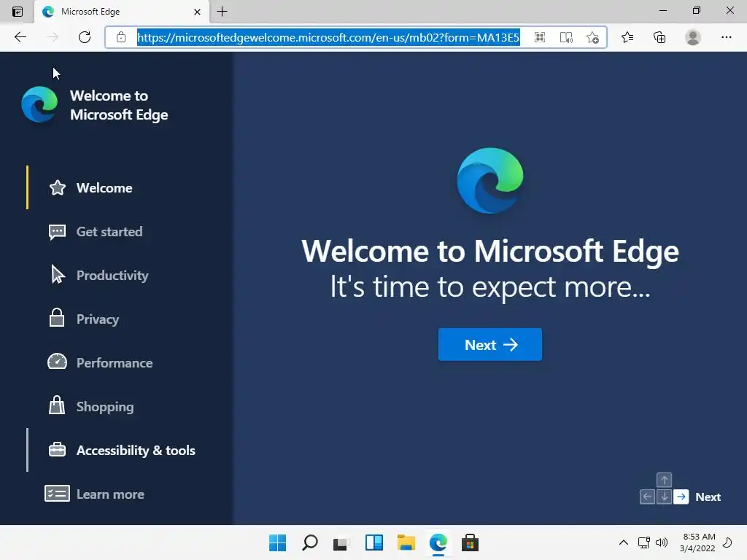
Task: Open volume control tray icon
Action: [661, 542]
